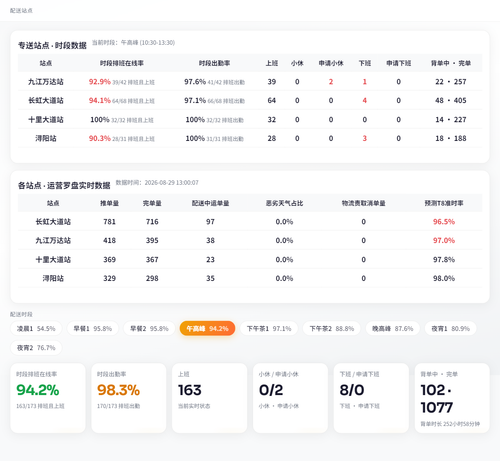Open the 下班 / 申请下班 8/0 card
The width and height of the screenshot is (500, 461).
tap(371, 398)
